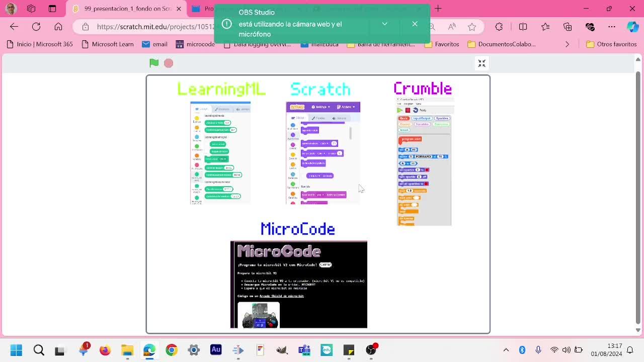The height and width of the screenshot is (362, 644).
Task: Open the notification bell
Action: pos(630,350)
